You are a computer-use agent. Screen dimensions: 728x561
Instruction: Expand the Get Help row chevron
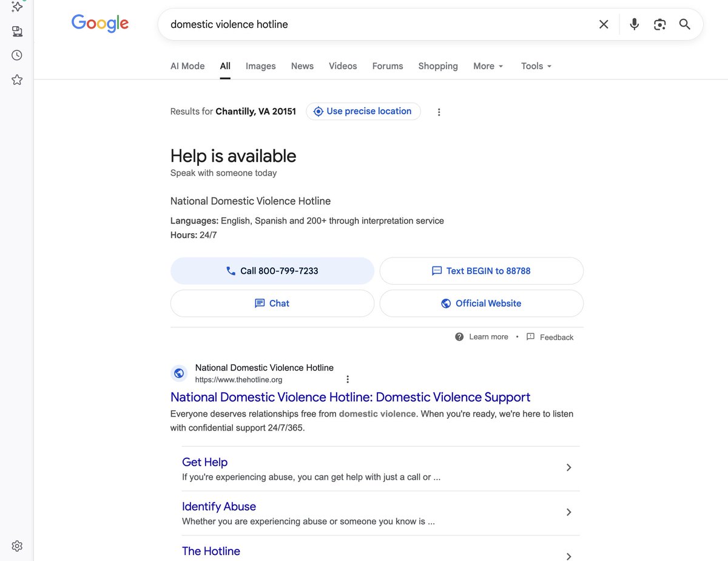[x=568, y=467]
